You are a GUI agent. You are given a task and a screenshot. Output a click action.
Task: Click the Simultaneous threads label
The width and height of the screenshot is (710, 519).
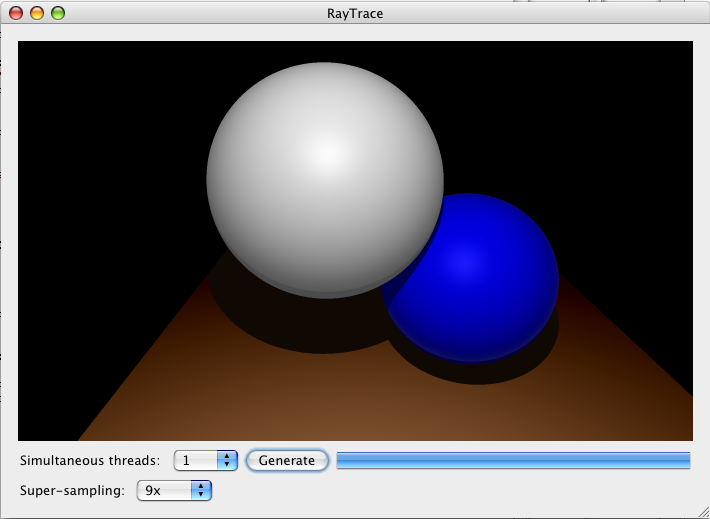[90, 460]
